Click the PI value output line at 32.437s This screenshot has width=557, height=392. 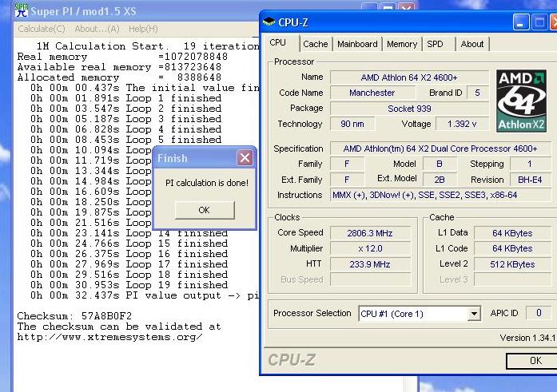(x=145, y=295)
